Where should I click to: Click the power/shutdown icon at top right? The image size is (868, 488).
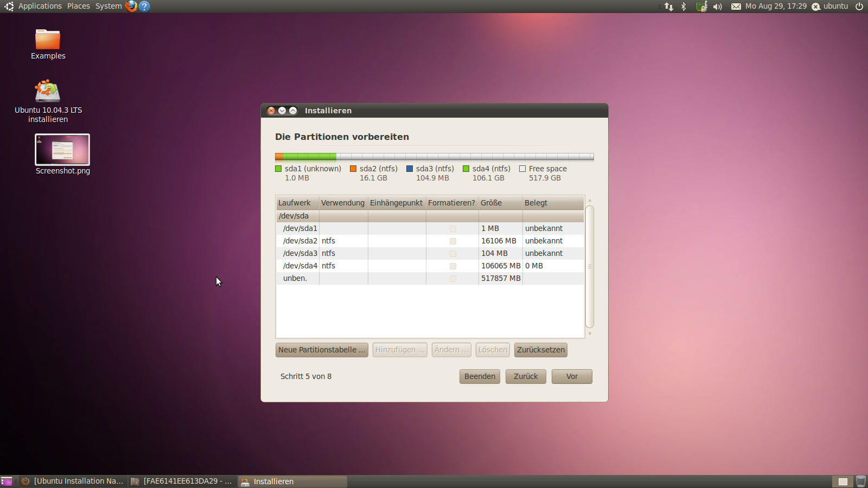[859, 7]
